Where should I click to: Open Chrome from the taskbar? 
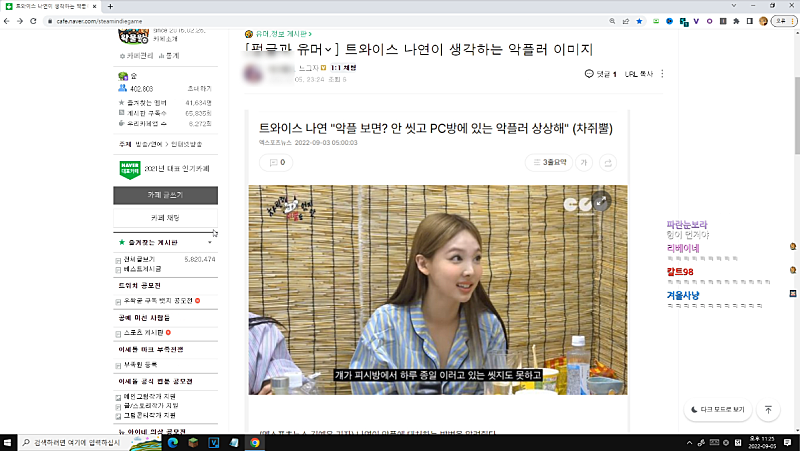click(x=254, y=442)
